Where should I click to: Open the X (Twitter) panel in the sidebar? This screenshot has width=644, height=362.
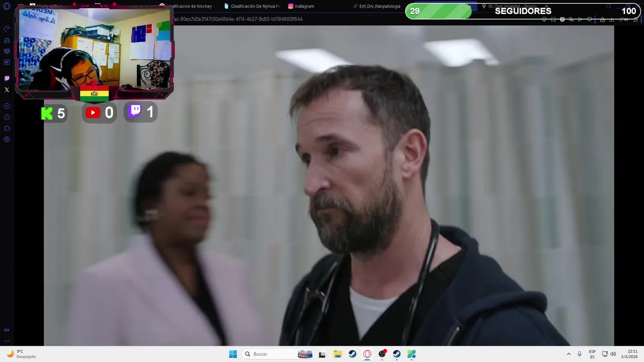tap(7, 90)
